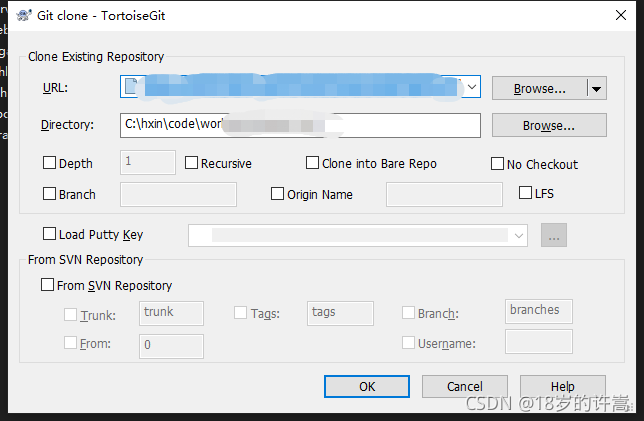Click the Directory path input field
The width and height of the screenshot is (644, 421).
[300, 125]
